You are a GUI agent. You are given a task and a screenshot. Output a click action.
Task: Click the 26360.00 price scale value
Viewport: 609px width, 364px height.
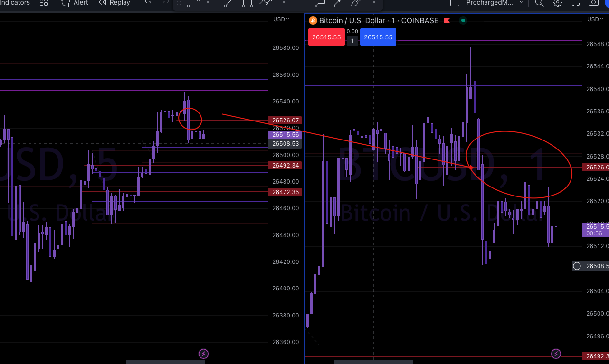(285, 342)
